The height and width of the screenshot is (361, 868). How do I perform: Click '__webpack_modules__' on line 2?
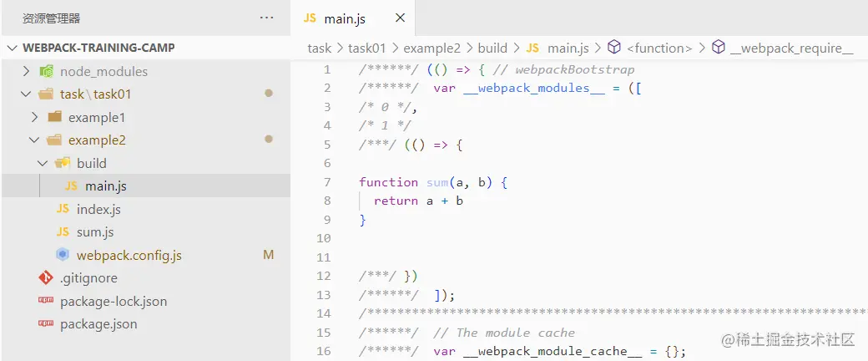[534, 89]
